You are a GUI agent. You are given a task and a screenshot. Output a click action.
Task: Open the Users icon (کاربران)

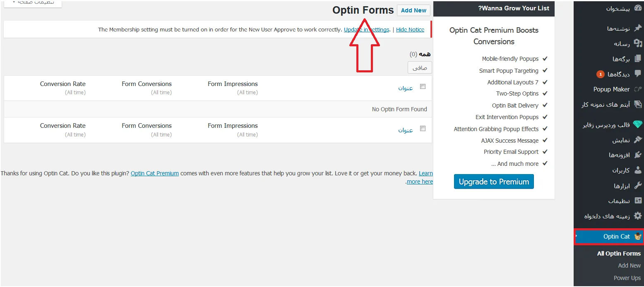pos(638,170)
